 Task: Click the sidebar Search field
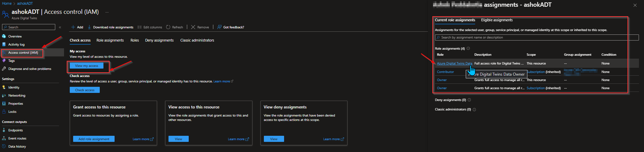29,27
